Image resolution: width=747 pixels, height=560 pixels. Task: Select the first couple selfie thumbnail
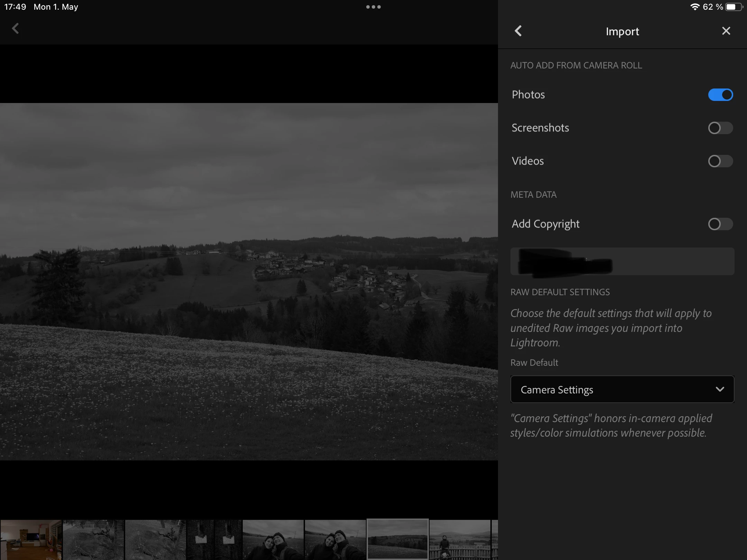[273, 539]
